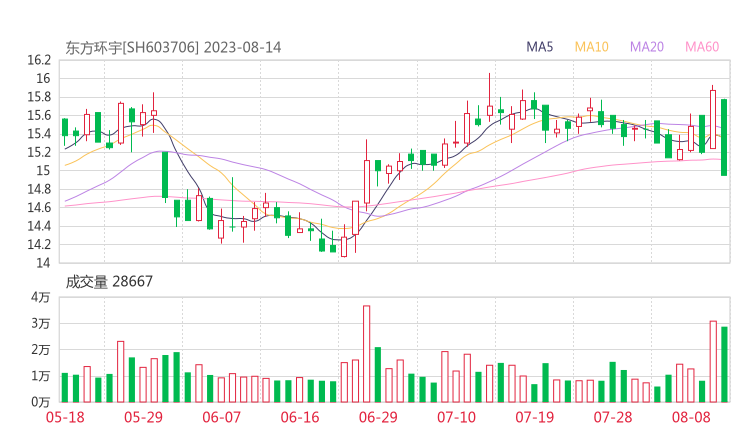The width and height of the screenshot is (740, 440).
Task: Select the final large green candlestick falling to 15
Action: point(724,137)
